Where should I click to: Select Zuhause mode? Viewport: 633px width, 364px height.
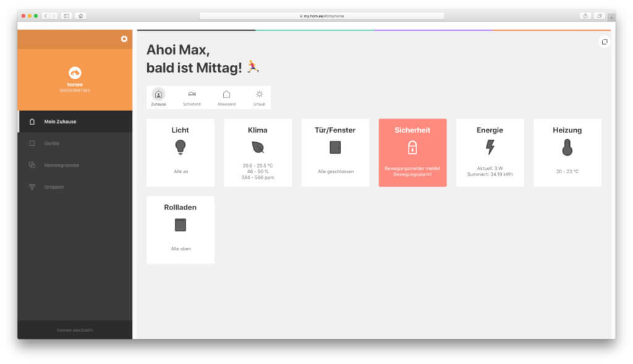[x=158, y=96]
